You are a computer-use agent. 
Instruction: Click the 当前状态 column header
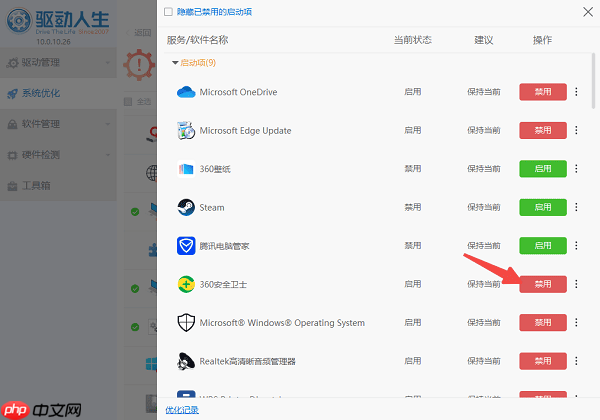[412, 40]
